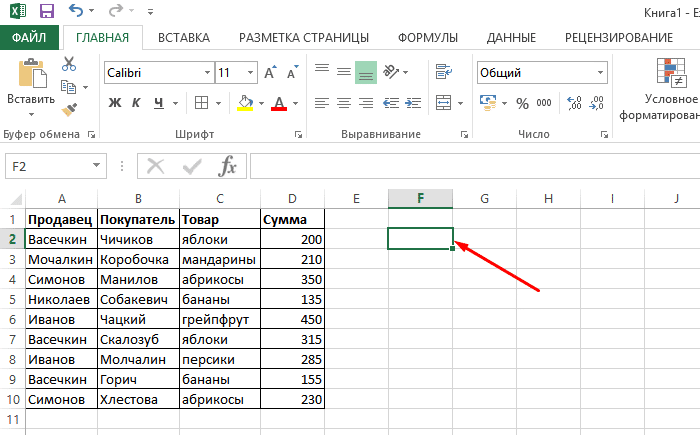Expand the Общий number format dropdown
700x435 pixels.
(x=599, y=73)
